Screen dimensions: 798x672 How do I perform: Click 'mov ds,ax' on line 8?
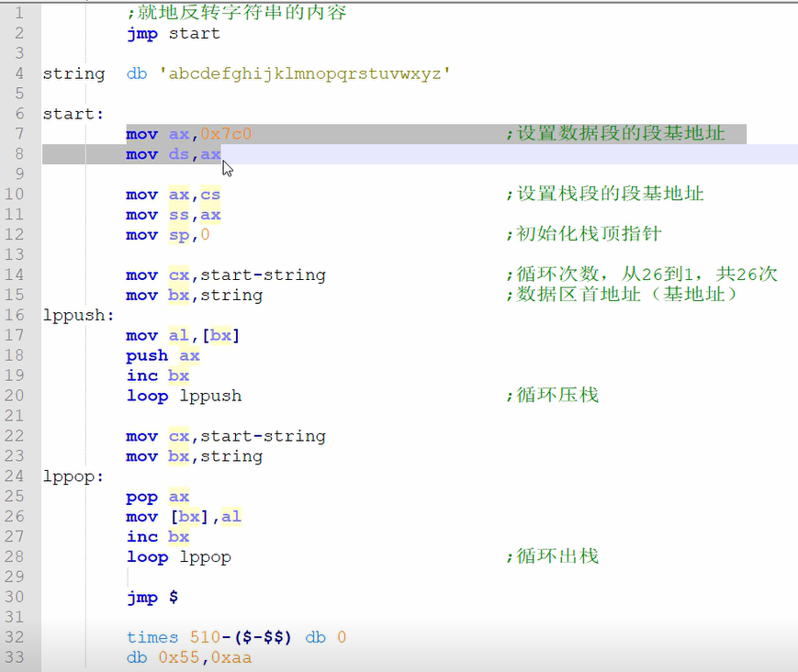[x=174, y=154]
